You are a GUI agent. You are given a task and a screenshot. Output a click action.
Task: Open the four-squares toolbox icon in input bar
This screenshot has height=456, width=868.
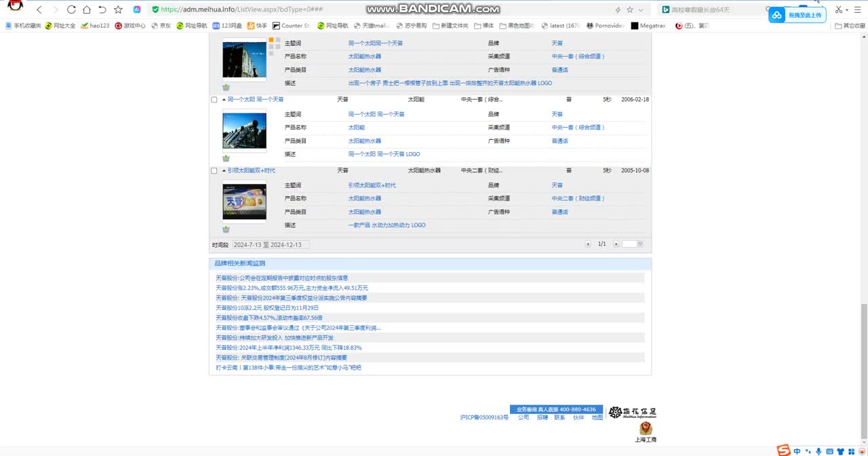(850, 451)
